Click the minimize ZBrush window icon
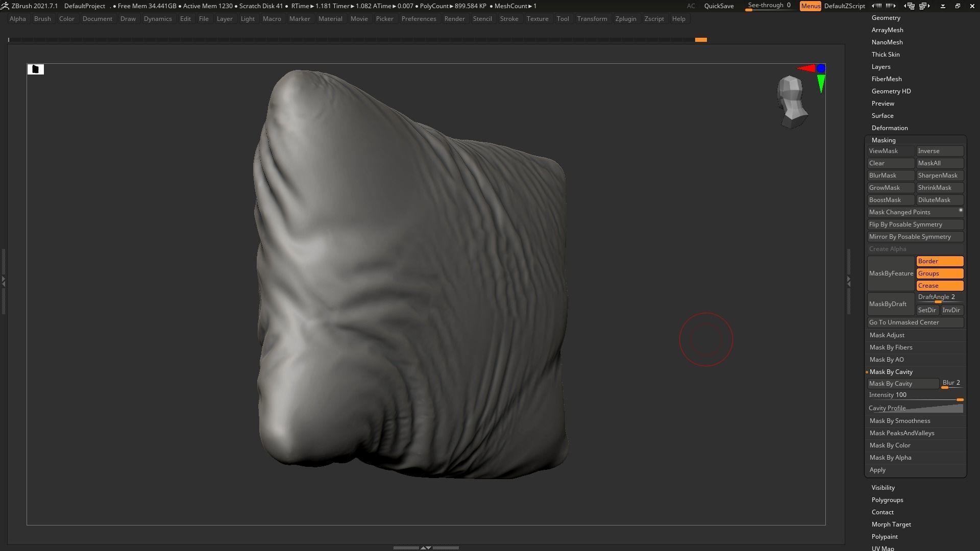The image size is (980, 551). pos(943,6)
